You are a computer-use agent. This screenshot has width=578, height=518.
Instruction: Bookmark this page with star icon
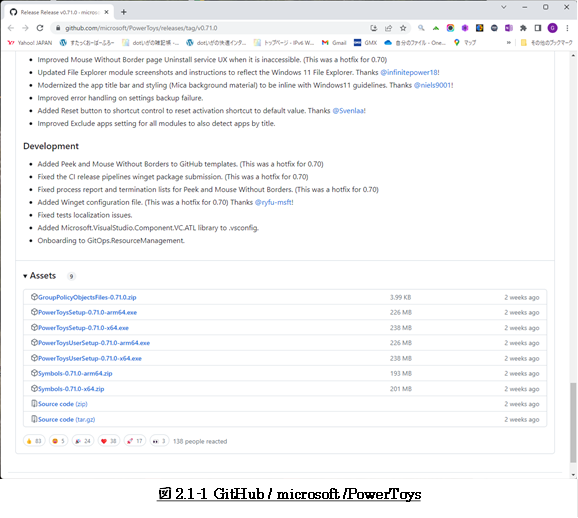click(x=403, y=28)
